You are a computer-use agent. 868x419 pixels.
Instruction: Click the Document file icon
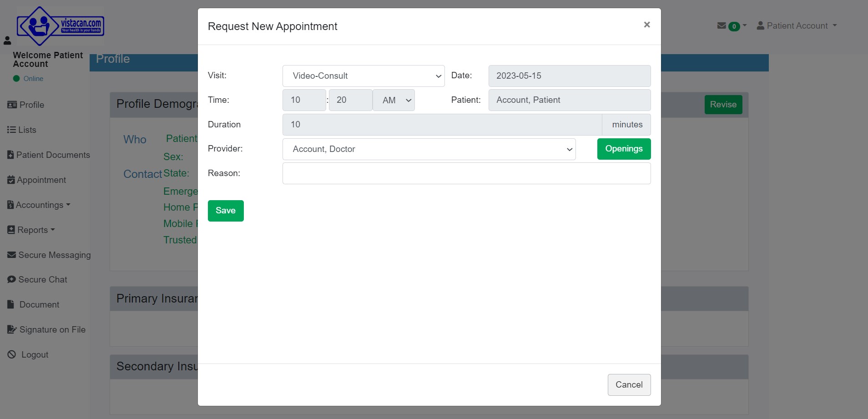(x=10, y=304)
